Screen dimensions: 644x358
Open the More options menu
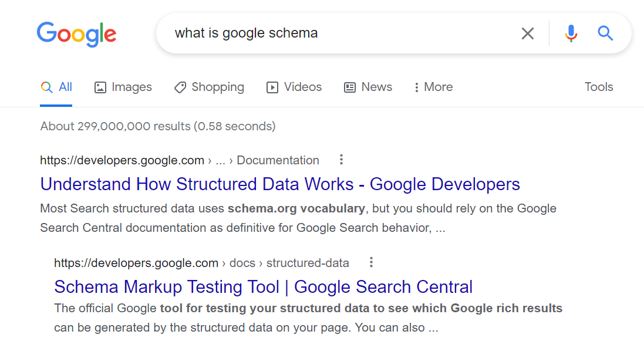coord(433,86)
